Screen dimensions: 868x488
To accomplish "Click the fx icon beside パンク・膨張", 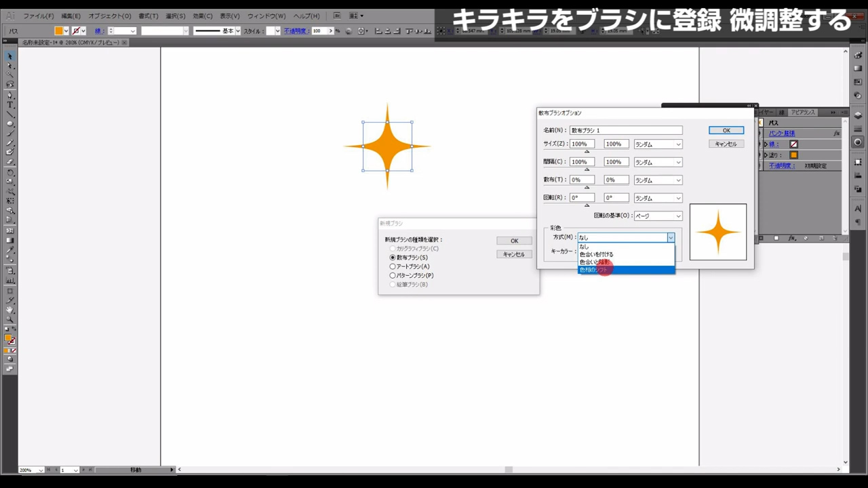I will click(x=837, y=134).
